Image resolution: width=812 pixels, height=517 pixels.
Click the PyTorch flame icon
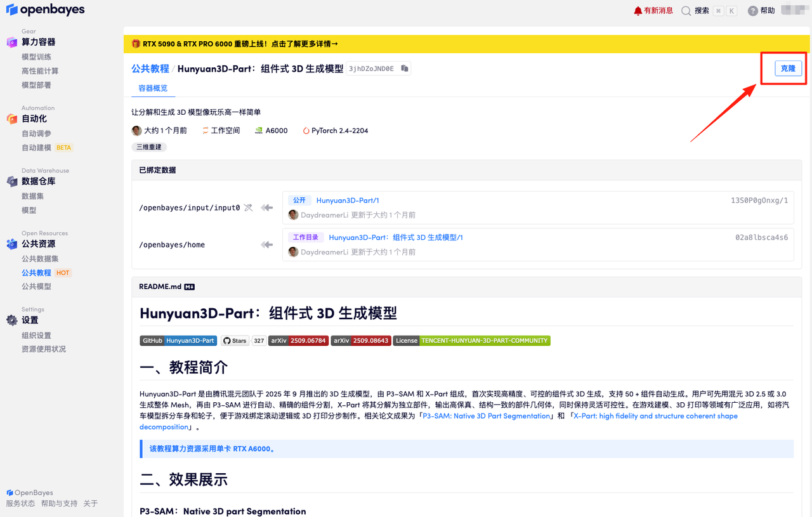tap(306, 131)
